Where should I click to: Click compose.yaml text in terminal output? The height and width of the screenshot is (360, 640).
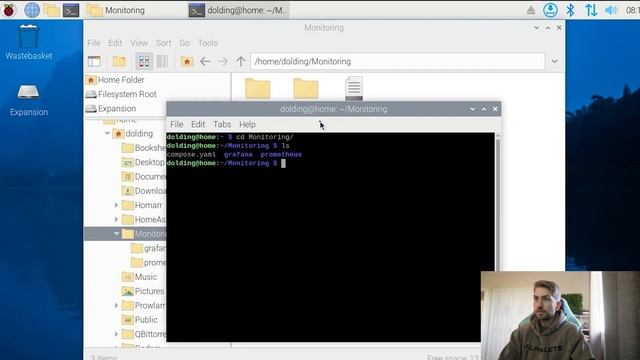coord(191,155)
